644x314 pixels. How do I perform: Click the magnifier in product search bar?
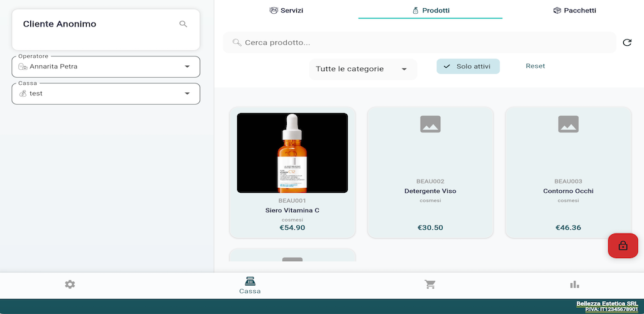pyautogui.click(x=236, y=43)
